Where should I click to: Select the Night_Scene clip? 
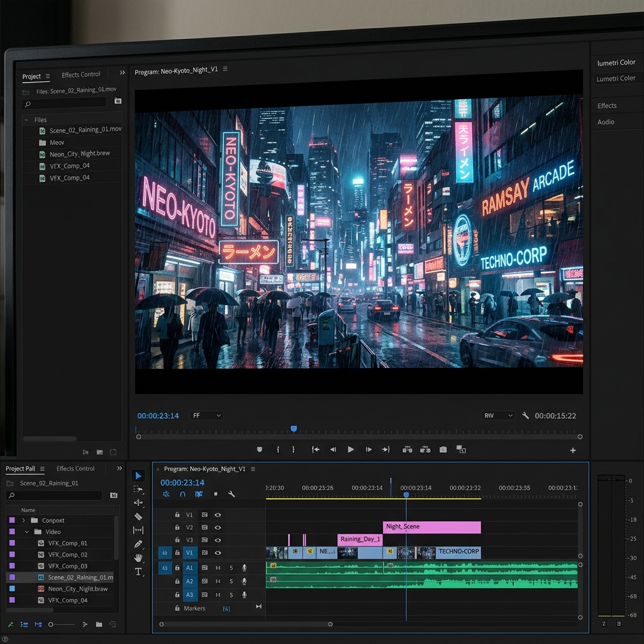tap(431, 528)
